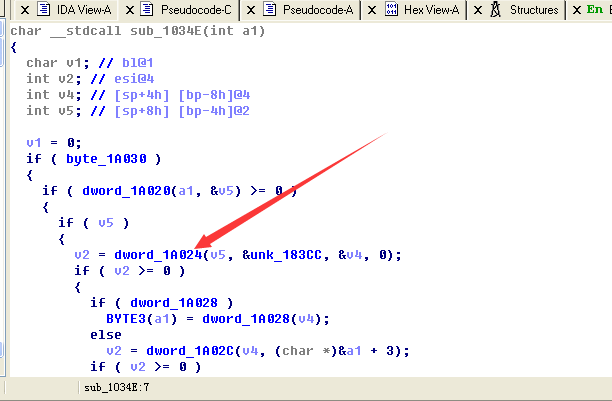Click the Pseudocode-C tab icon

coord(146,10)
